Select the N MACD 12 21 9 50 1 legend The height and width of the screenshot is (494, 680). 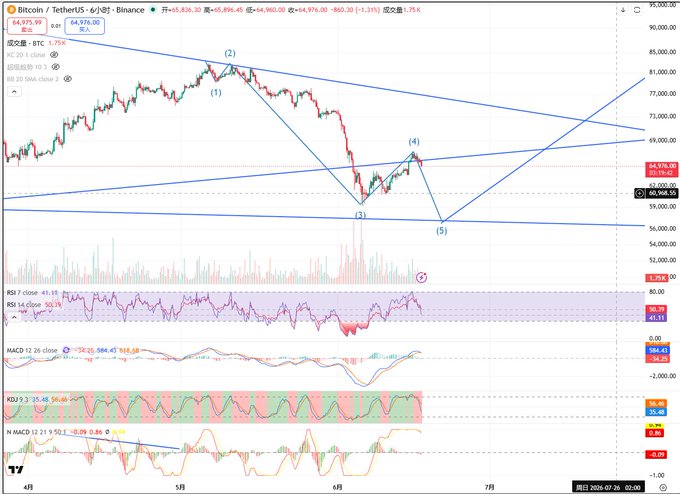tap(36, 432)
